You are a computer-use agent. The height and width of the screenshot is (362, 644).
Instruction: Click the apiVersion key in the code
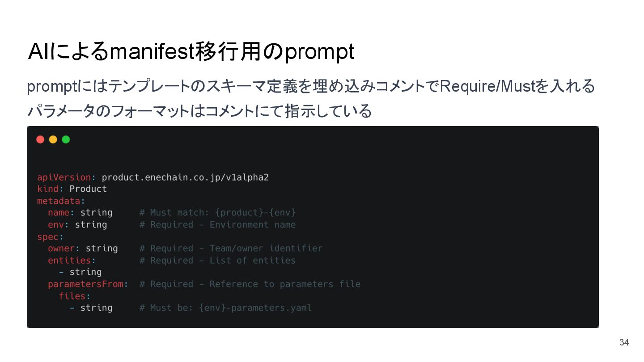pyautogui.click(x=64, y=177)
